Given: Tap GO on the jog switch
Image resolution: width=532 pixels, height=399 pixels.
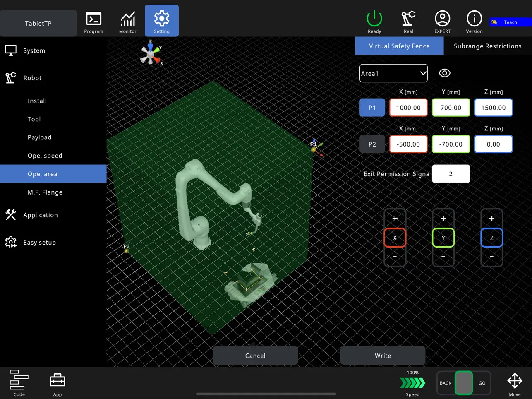Looking at the screenshot, I should point(482,383).
